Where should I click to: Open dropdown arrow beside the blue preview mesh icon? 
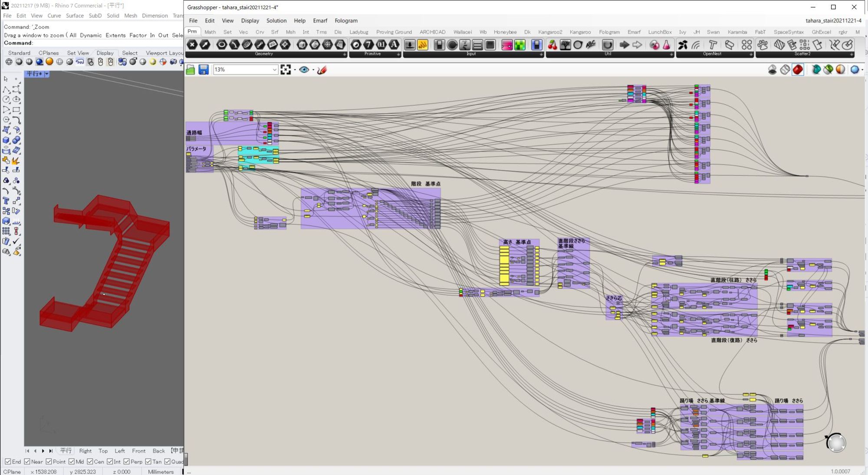[862, 70]
